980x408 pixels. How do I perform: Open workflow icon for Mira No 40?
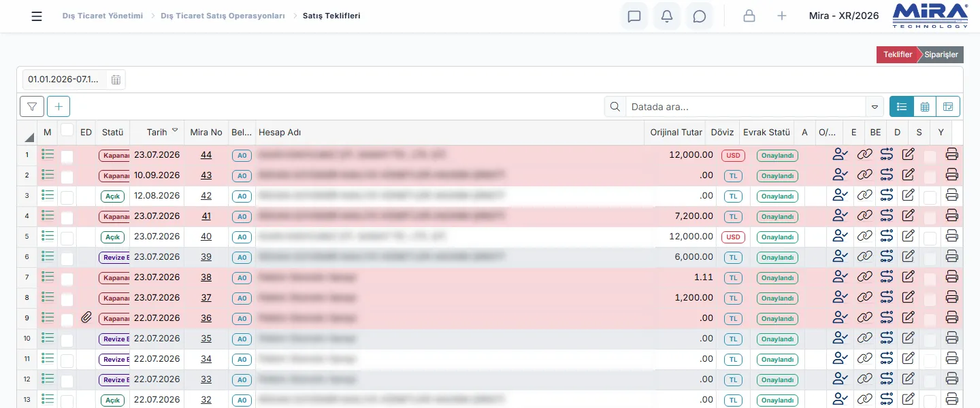click(886, 237)
